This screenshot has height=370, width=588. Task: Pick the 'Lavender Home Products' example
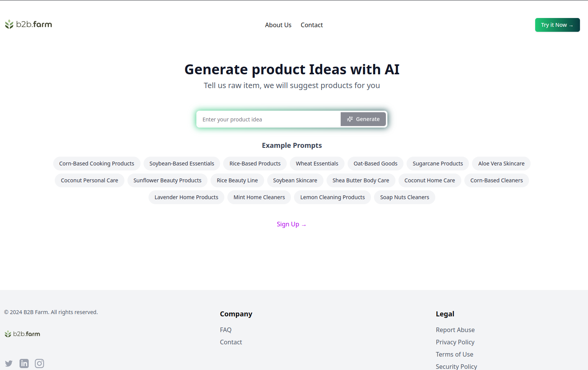click(186, 197)
